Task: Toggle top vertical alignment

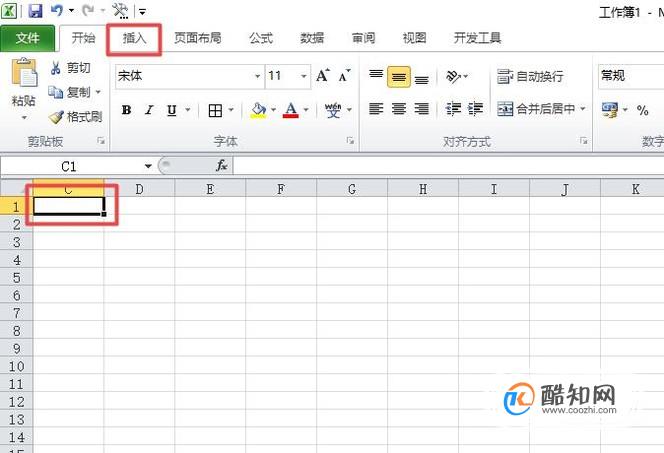Action: point(376,76)
